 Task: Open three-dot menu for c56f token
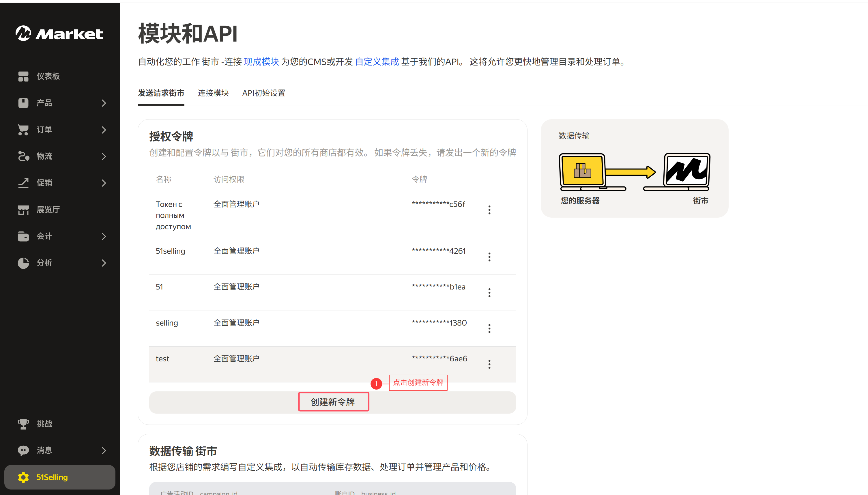489,210
